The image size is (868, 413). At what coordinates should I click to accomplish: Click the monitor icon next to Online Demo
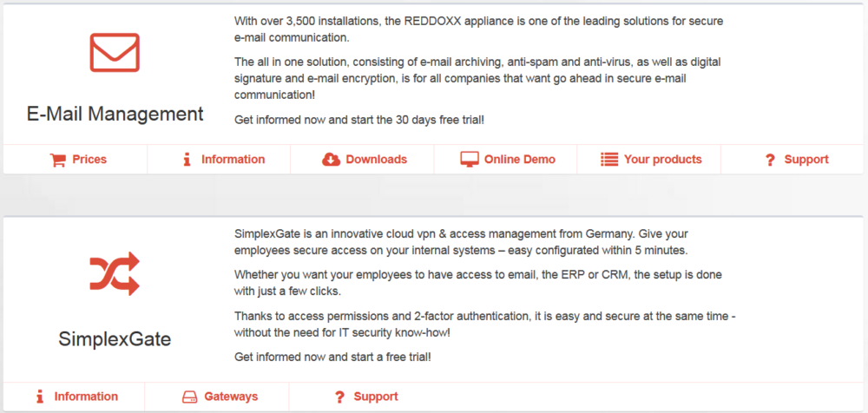(x=470, y=160)
